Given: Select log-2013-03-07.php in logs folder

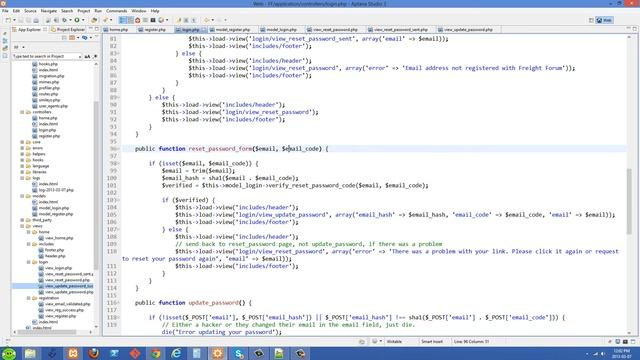Looking at the screenshot, I should pos(53,190).
